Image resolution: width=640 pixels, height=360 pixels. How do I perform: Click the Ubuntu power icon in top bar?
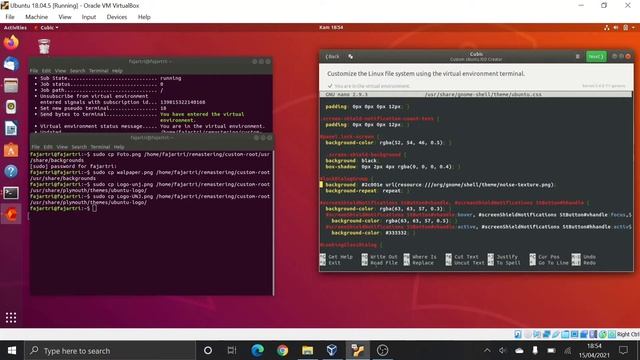pyautogui.click(x=625, y=28)
